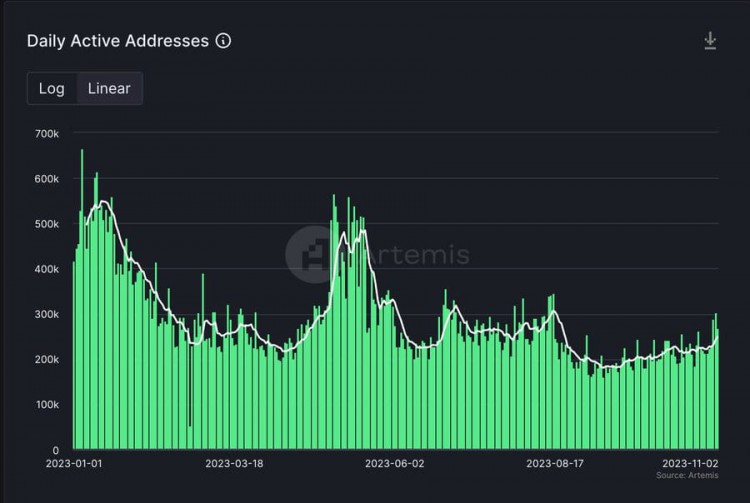Click the 700k y-axis label
Image resolution: width=750 pixels, height=503 pixels.
(x=47, y=134)
